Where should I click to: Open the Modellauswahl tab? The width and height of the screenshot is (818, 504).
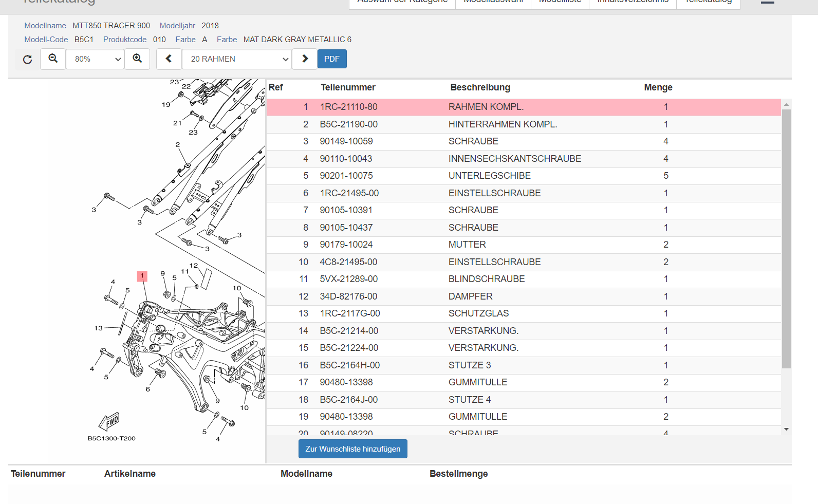493,3
